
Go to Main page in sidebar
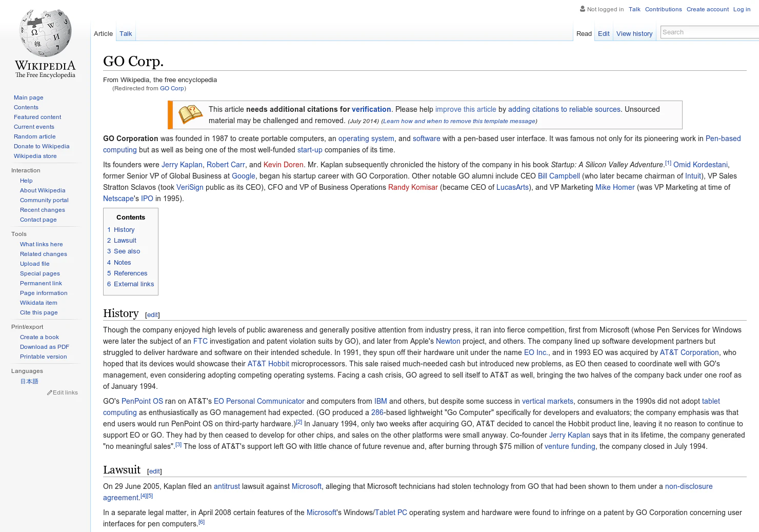pyautogui.click(x=28, y=97)
